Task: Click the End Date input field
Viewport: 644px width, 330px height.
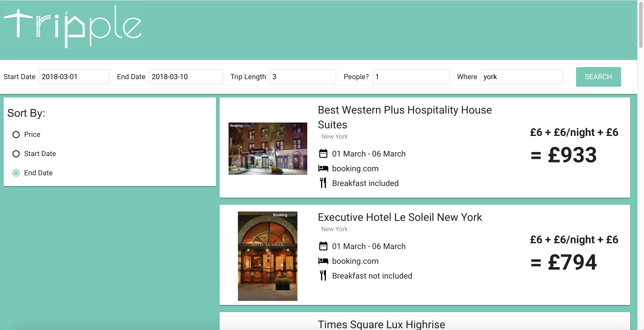Action: 186,77
